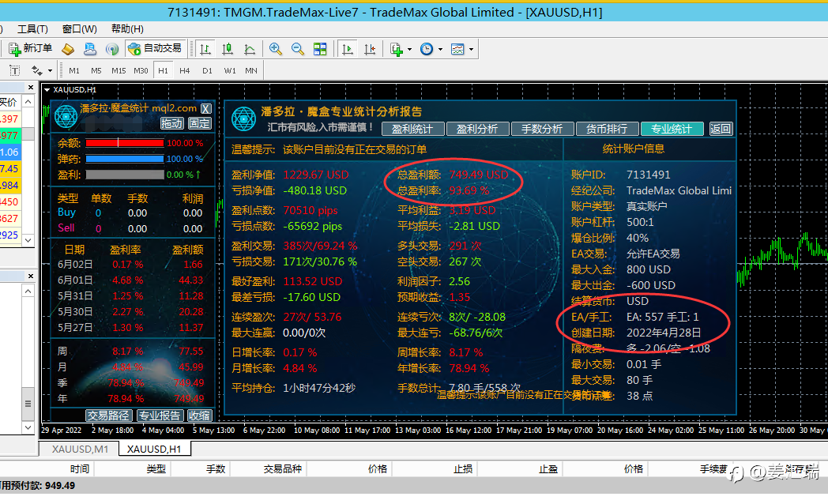The width and height of the screenshot is (828, 504).
Task: Click the 余额 red progress bar
Action: click(125, 143)
